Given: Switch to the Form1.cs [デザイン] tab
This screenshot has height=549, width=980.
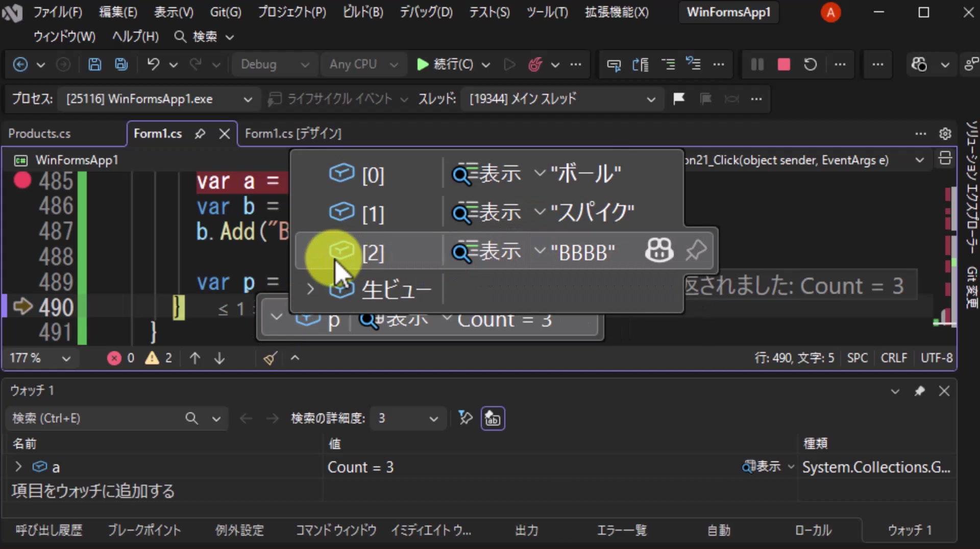Looking at the screenshot, I should click(x=293, y=134).
